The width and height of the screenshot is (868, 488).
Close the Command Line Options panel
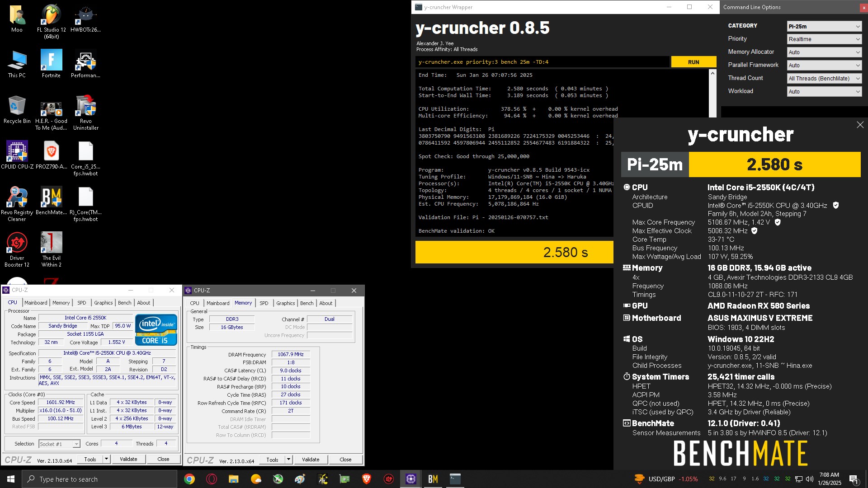coord(864,8)
